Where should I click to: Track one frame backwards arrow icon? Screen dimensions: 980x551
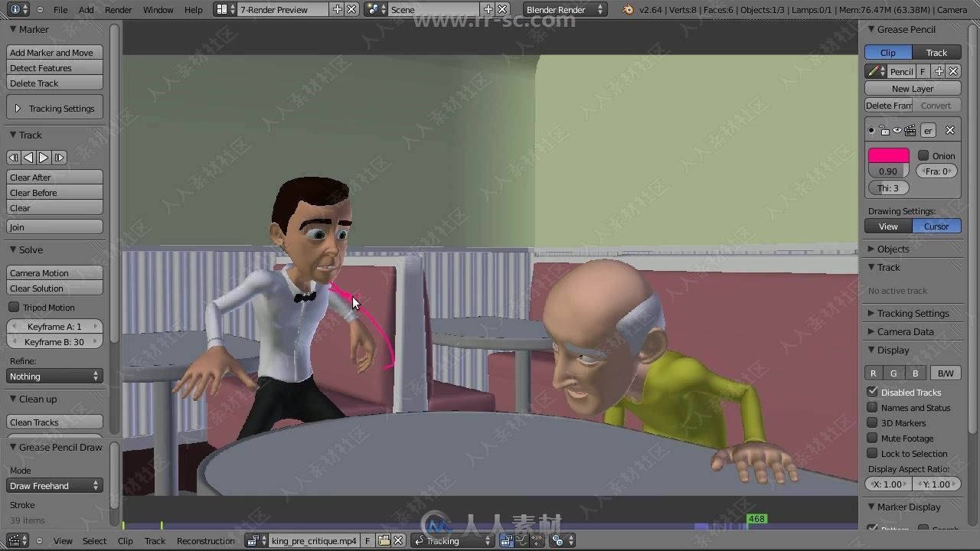pos(28,158)
